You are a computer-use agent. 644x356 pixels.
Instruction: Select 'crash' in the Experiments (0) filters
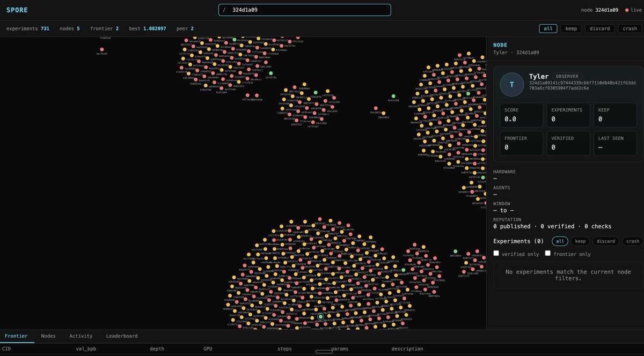(x=632, y=241)
